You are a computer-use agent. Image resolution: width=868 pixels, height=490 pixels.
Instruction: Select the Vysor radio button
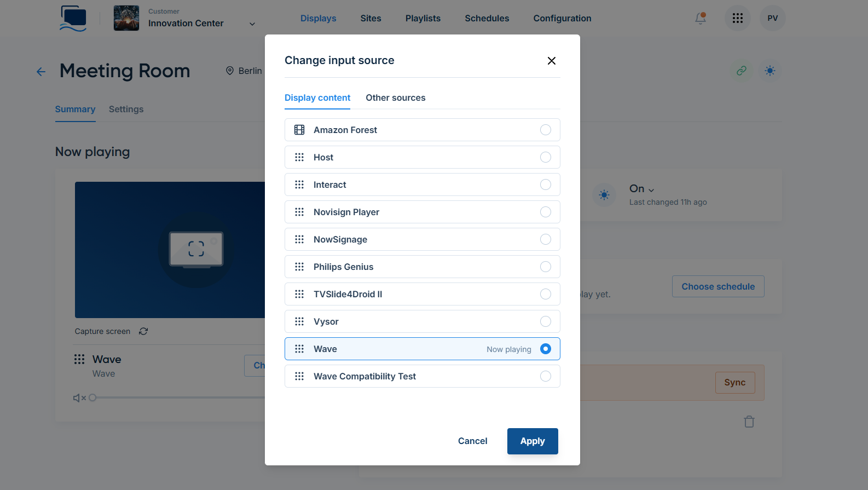(546, 321)
